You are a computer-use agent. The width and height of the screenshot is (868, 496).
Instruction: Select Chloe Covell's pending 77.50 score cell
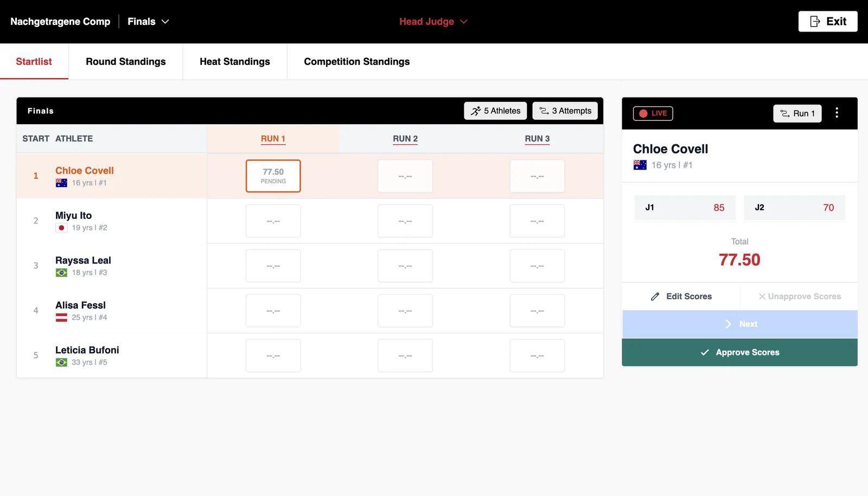[x=273, y=176]
